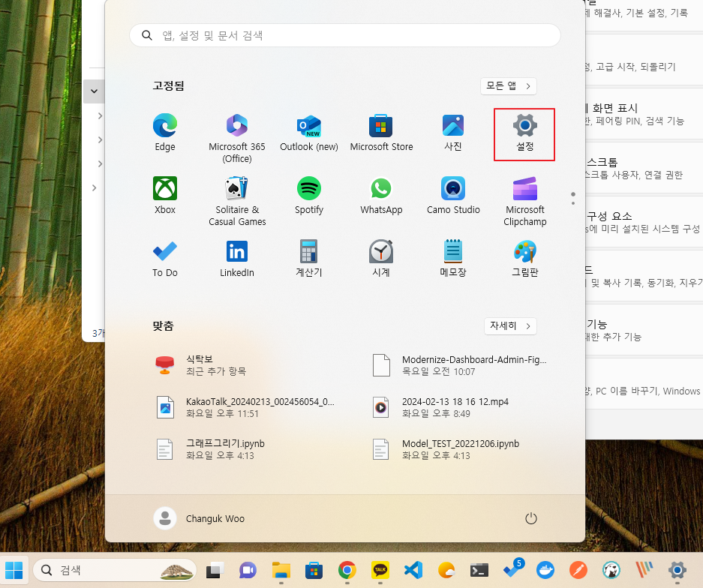Open To Do taskbar icon with badge 5
Viewport: 703px width, 588px height.
pos(512,570)
